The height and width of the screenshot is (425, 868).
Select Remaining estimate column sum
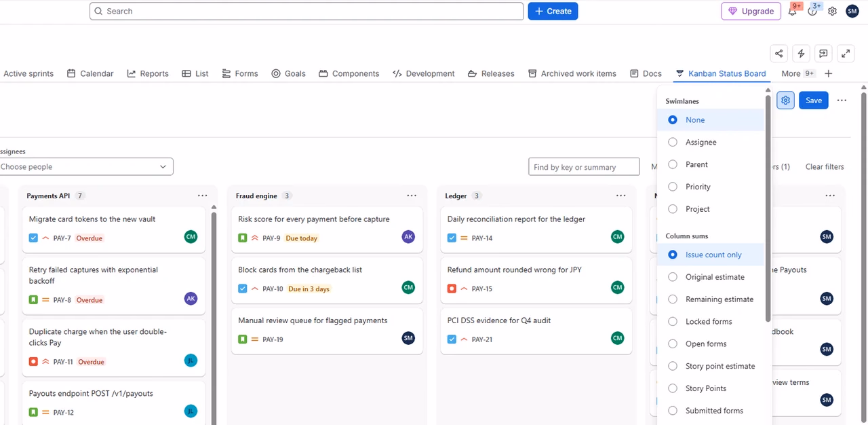(x=711, y=299)
